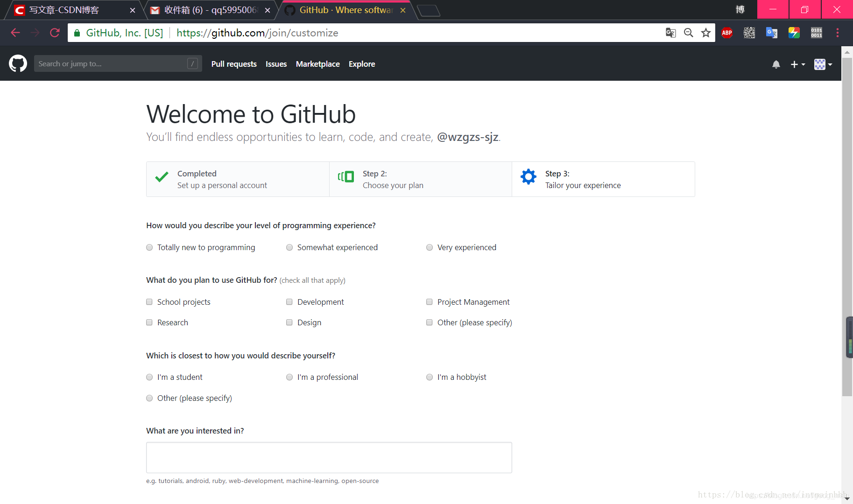
Task: Open the notifications bell
Action: (776, 64)
